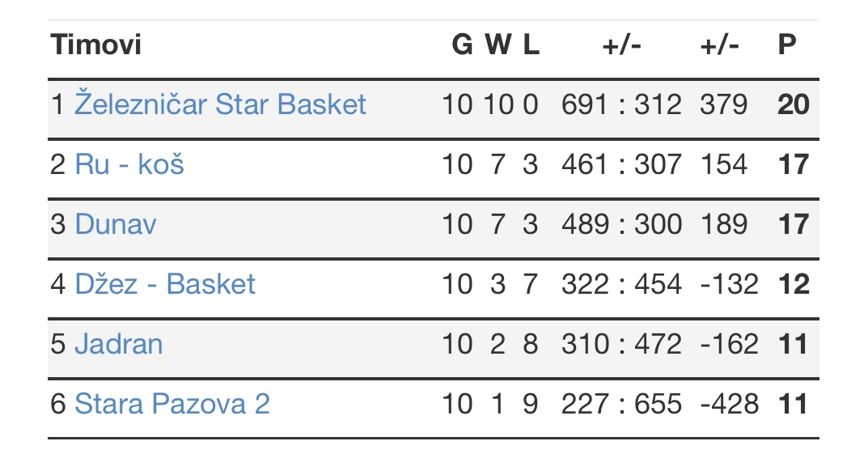
Task: Open the Stara Pazova 2 team link
Action: pos(172,404)
